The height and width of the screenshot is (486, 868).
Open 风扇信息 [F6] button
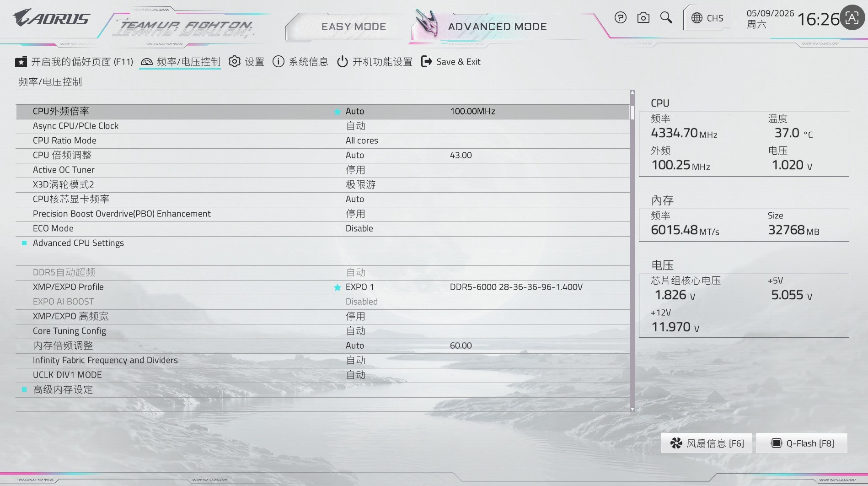707,443
